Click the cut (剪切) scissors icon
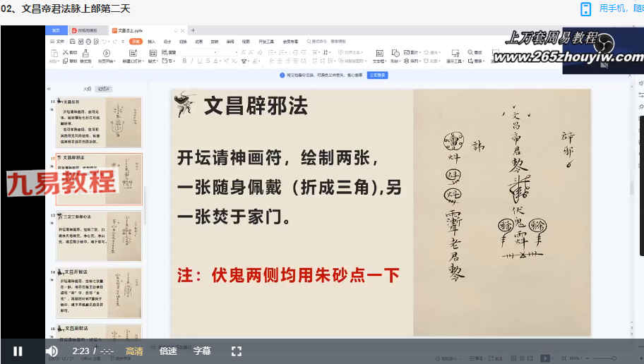Image resolution: width=644 pixels, height=364 pixels. pyautogui.click(x=66, y=52)
